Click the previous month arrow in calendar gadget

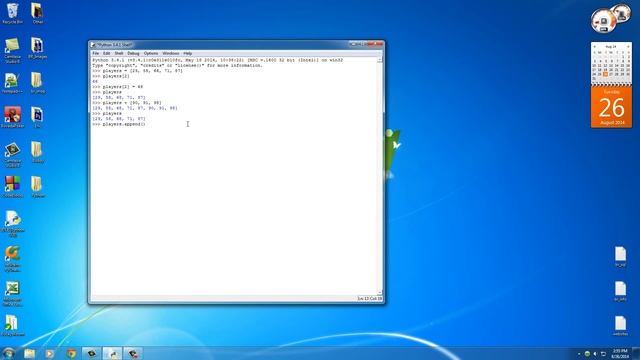[595, 47]
